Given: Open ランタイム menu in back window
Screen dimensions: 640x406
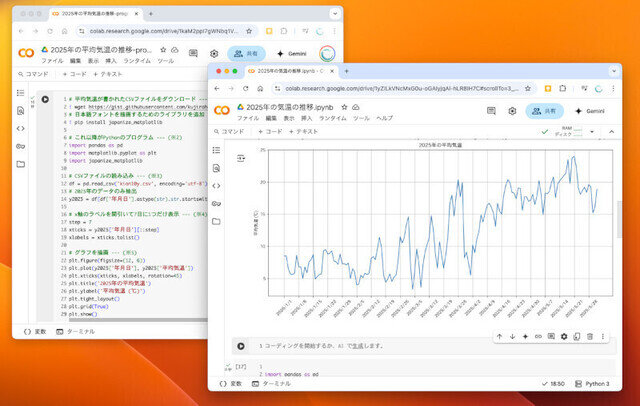Looking at the screenshot, I should 137,61.
